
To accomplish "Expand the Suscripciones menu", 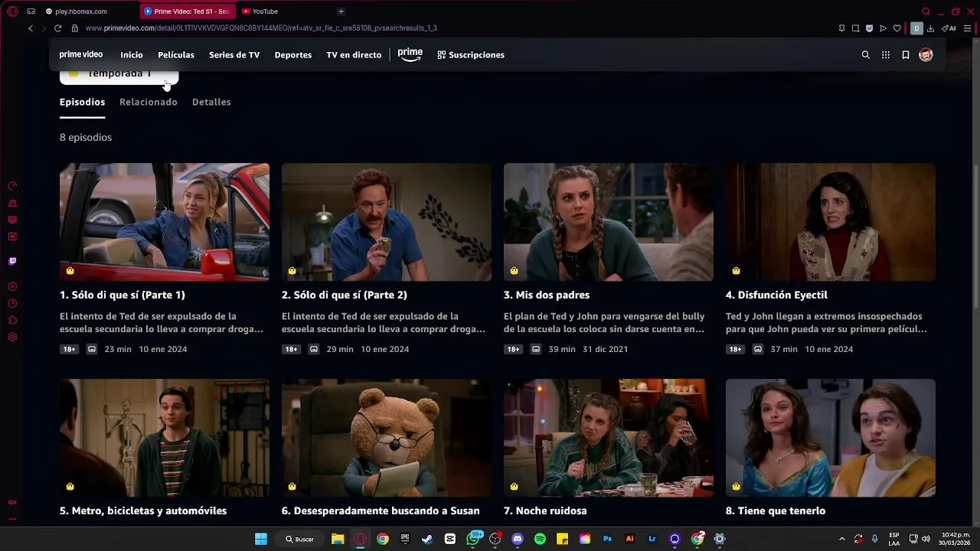I will [x=471, y=55].
